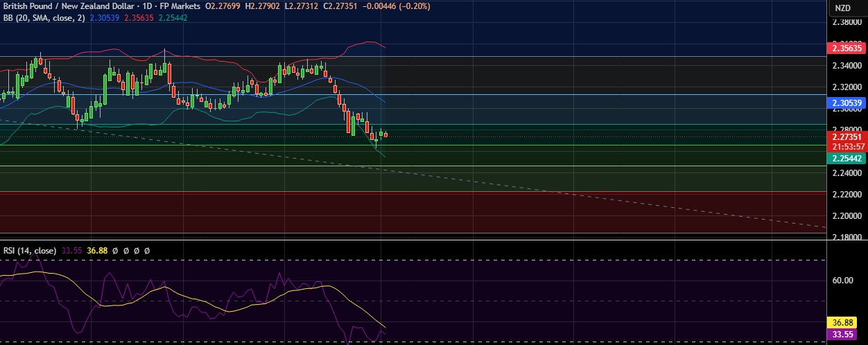Click the 2.24000 price scale label
Screen dimensions: 868x345
pos(848,173)
